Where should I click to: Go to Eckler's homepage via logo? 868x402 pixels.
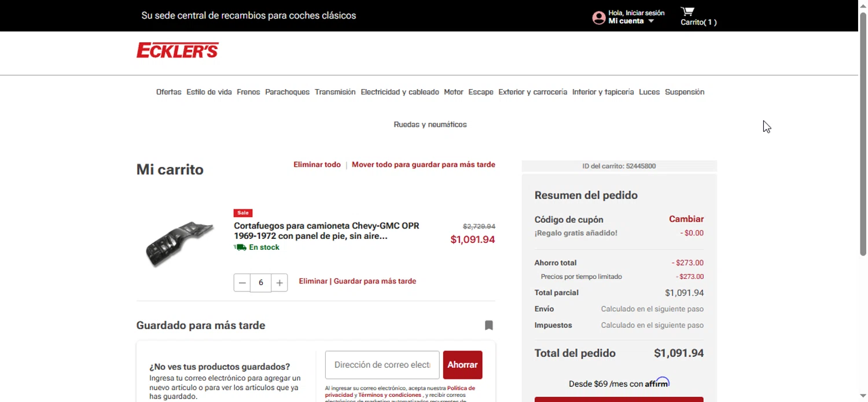pyautogui.click(x=177, y=50)
